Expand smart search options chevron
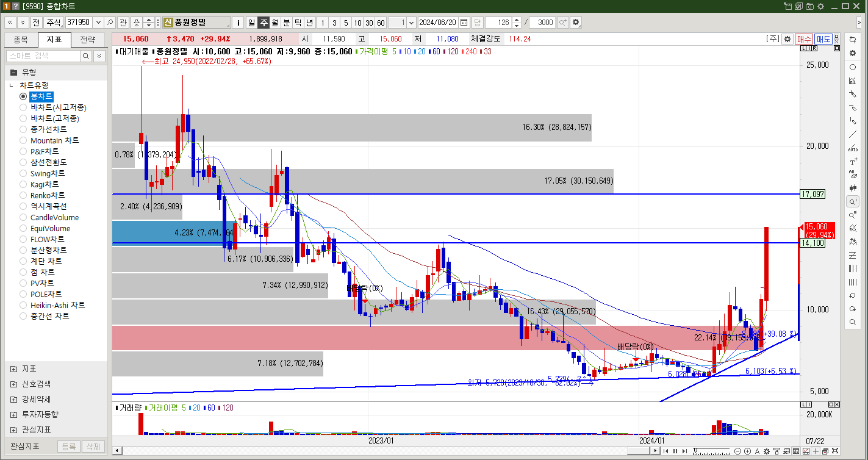This screenshot has width=868, height=460. tap(98, 56)
